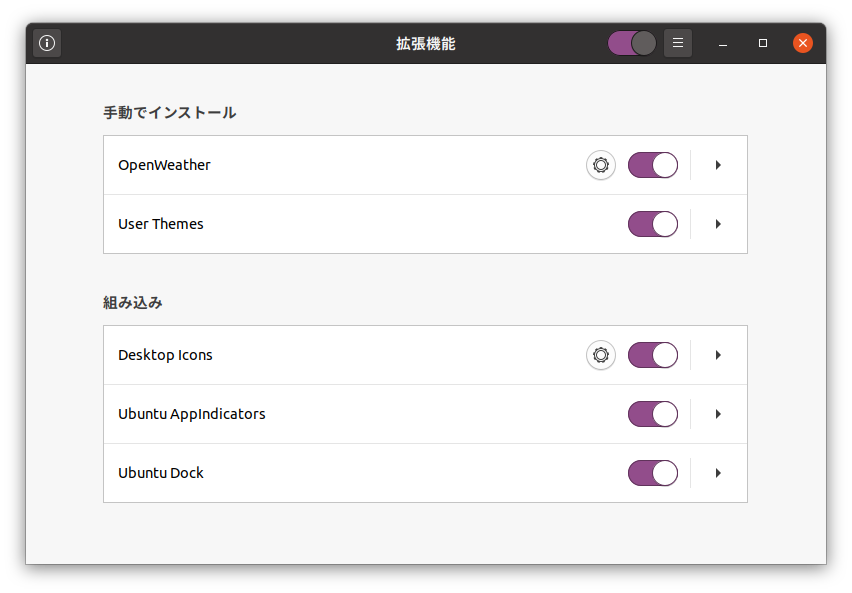The width and height of the screenshot is (852, 593).
Task: Open OpenWeather settings gear
Action: click(x=600, y=165)
